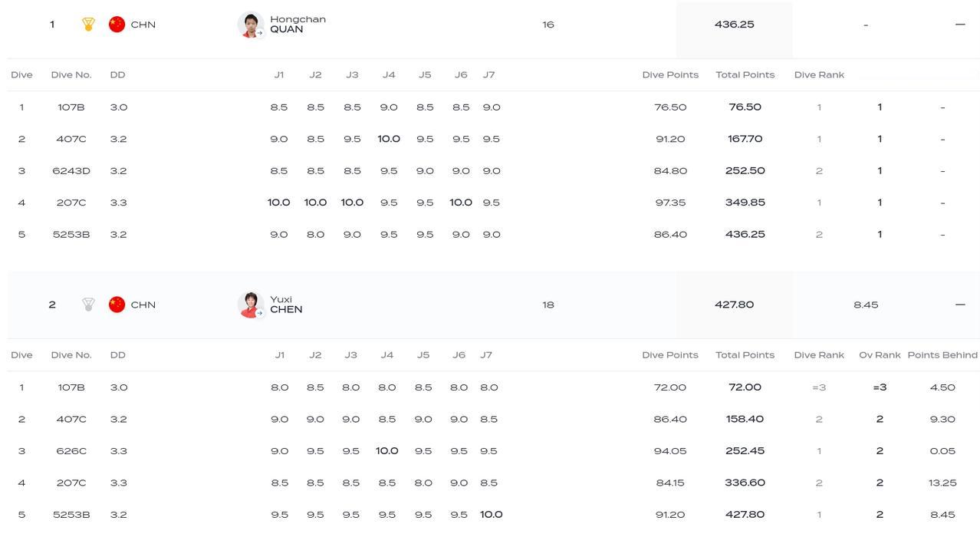This screenshot has height=534, width=980.
Task: Select Chen's dive 3 row 626C
Action: 493,451
